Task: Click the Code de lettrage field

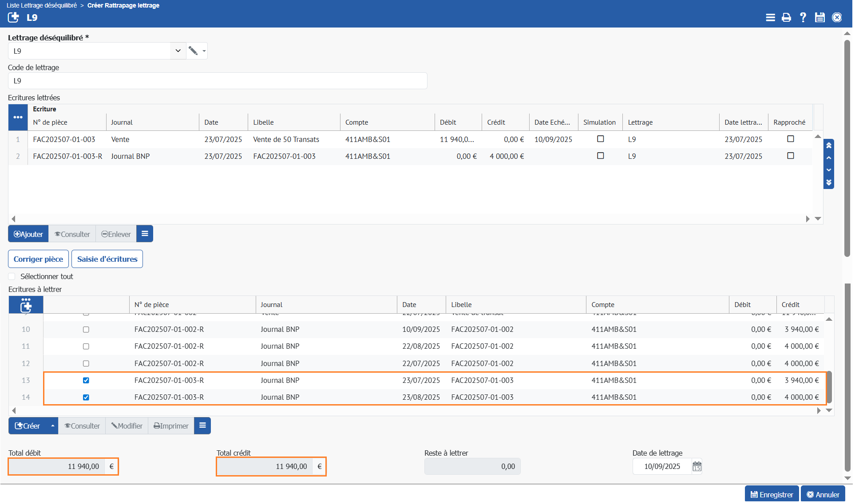Action: (x=218, y=81)
